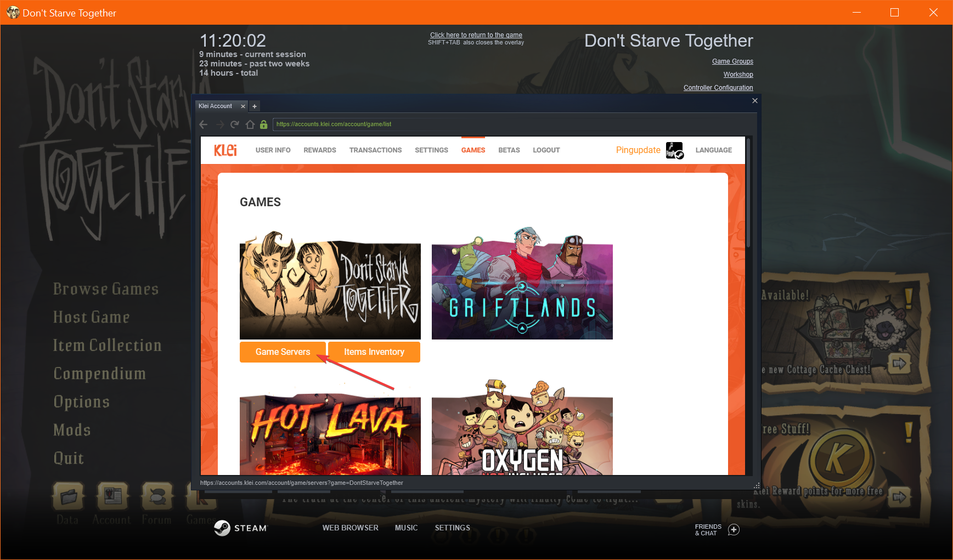The image size is (953, 560).
Task: Open the Rewards tab
Action: 320,150
